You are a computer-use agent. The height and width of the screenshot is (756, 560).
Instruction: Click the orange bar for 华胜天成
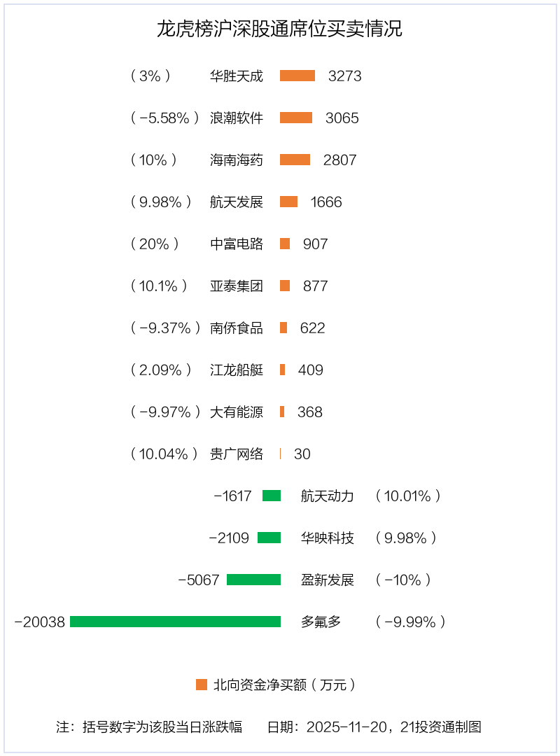[297, 76]
